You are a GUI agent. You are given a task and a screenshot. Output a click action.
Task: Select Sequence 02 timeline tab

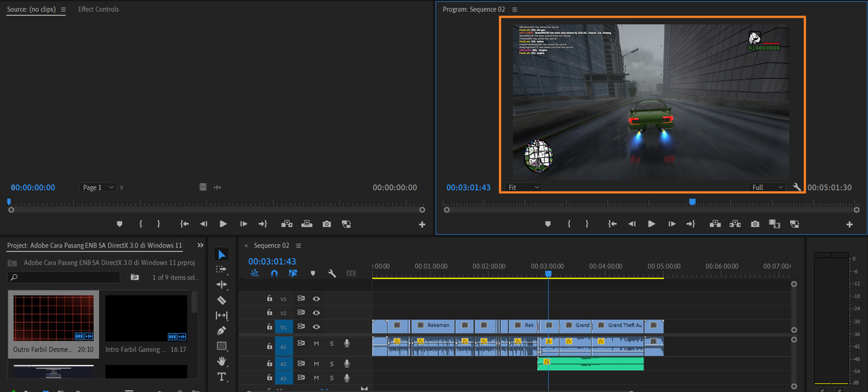[271, 246]
